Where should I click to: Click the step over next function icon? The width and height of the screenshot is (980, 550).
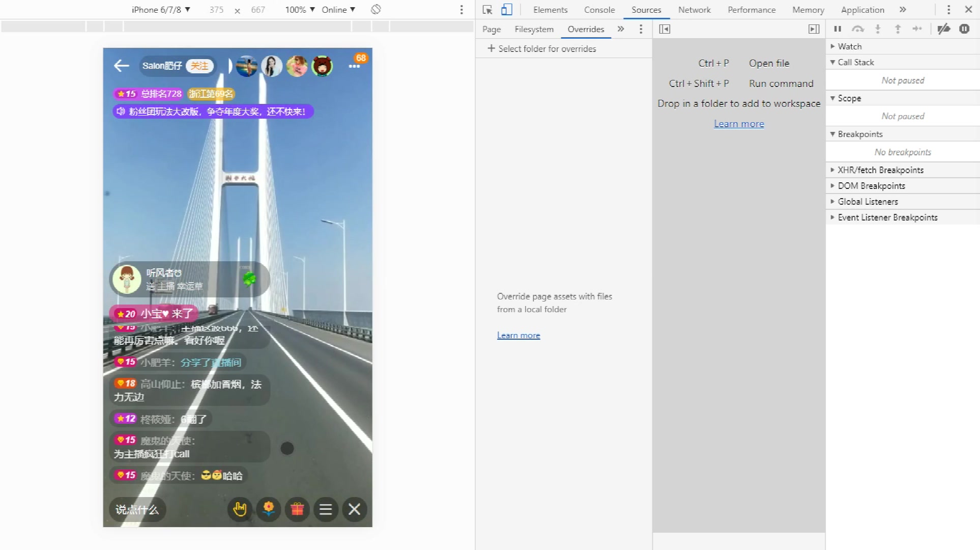tap(858, 29)
